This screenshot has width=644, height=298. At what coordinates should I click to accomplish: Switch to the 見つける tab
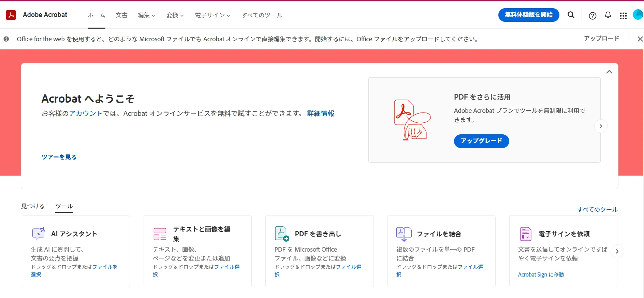click(x=33, y=206)
